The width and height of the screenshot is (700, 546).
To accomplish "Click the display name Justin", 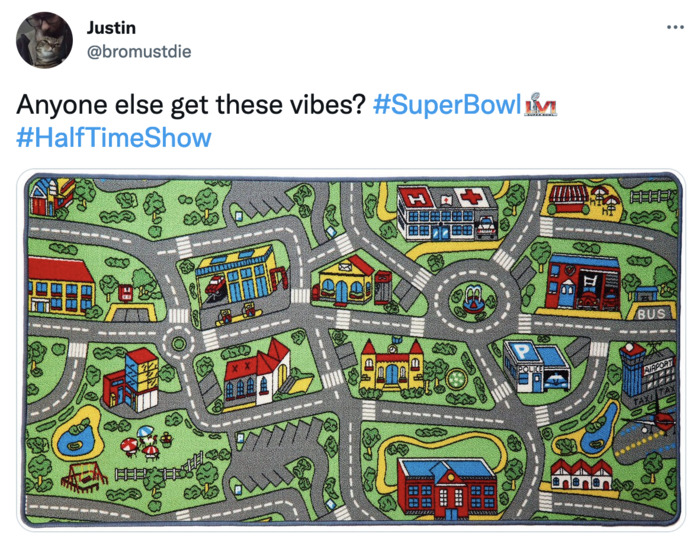I will [111, 28].
